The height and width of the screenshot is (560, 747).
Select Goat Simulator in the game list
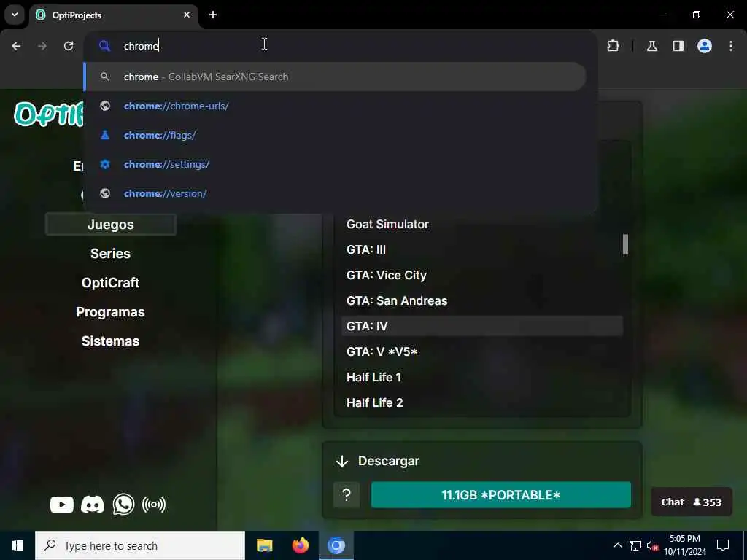pyautogui.click(x=482, y=225)
